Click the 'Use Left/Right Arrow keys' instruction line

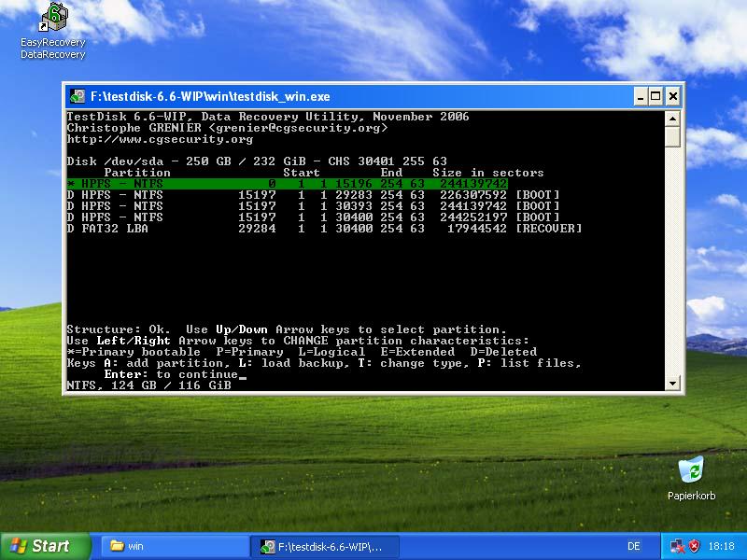(x=298, y=341)
